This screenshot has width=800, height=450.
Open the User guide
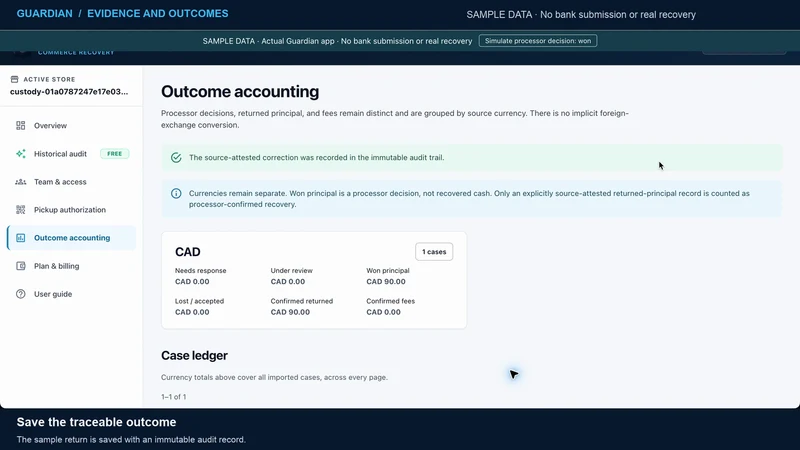[x=71, y=294]
